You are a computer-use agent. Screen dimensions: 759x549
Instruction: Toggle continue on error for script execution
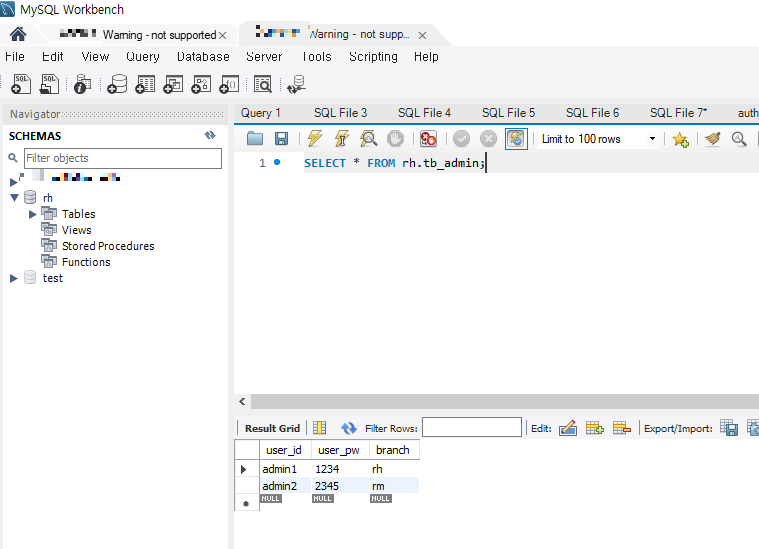pos(428,139)
